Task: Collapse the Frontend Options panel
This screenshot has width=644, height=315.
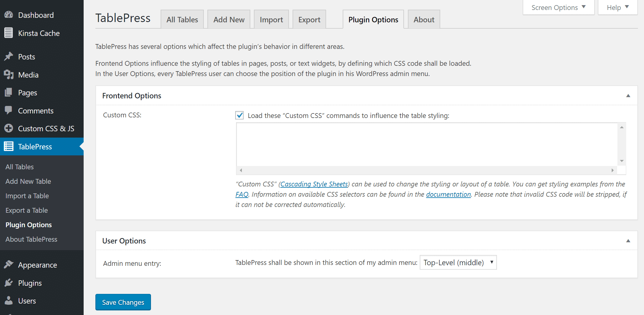Action: [628, 96]
